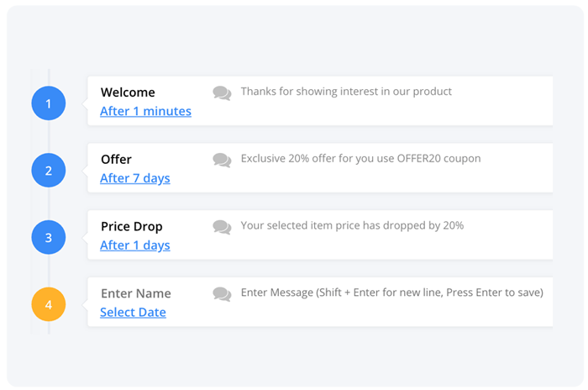Edit the "Thanks for showing interest" message

(x=346, y=91)
